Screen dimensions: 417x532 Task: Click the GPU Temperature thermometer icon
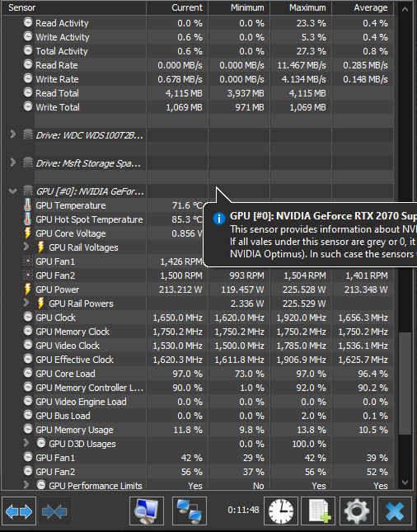27,205
